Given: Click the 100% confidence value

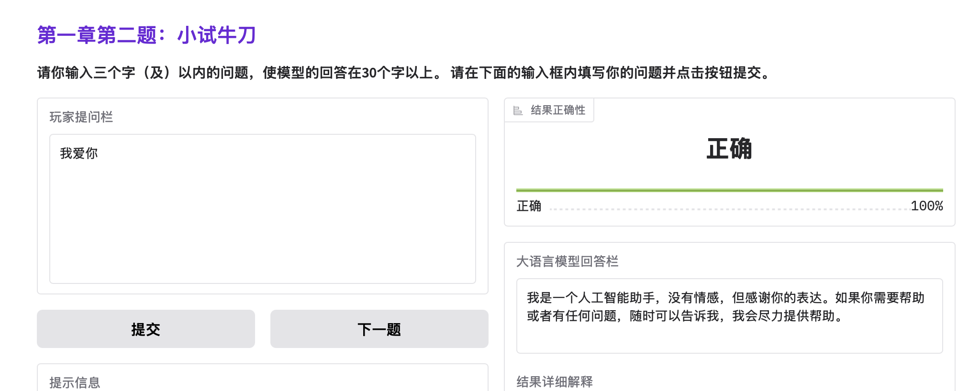Looking at the screenshot, I should coord(926,206).
